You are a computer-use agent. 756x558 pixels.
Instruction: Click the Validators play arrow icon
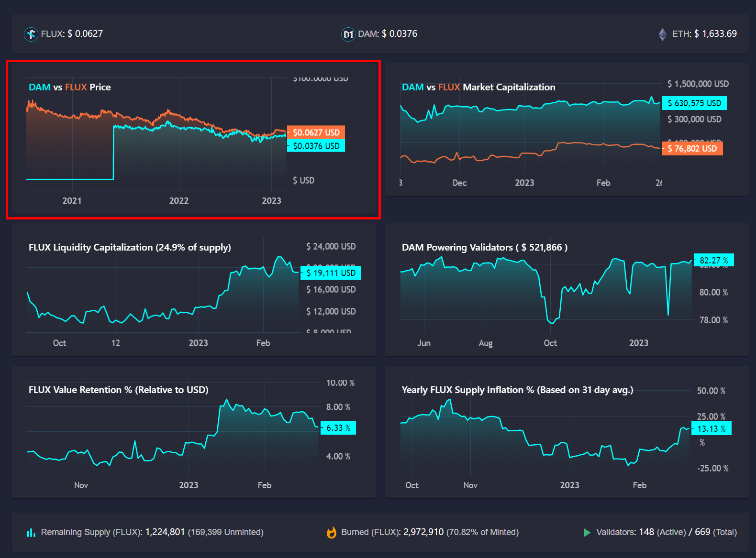point(587,532)
